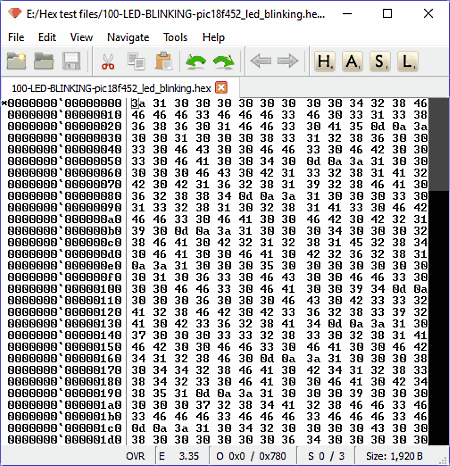Toggle the A ASCII column button
This screenshot has height=466, width=450.
[352, 61]
